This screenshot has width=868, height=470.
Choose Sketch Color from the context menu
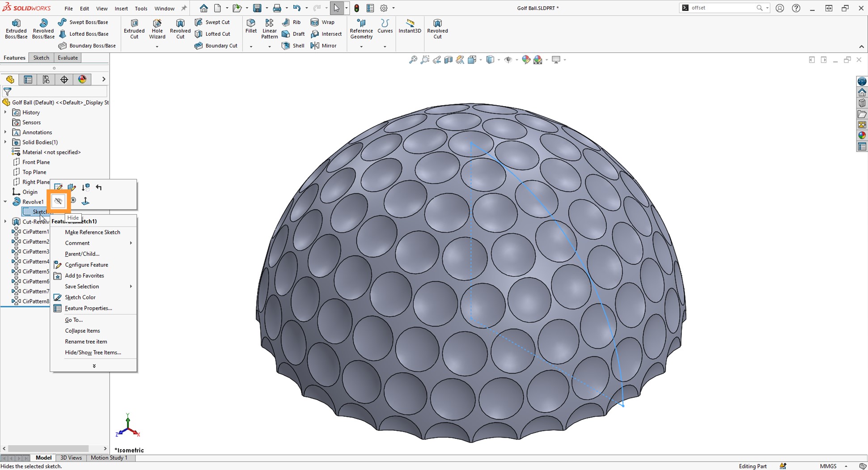tap(80, 297)
